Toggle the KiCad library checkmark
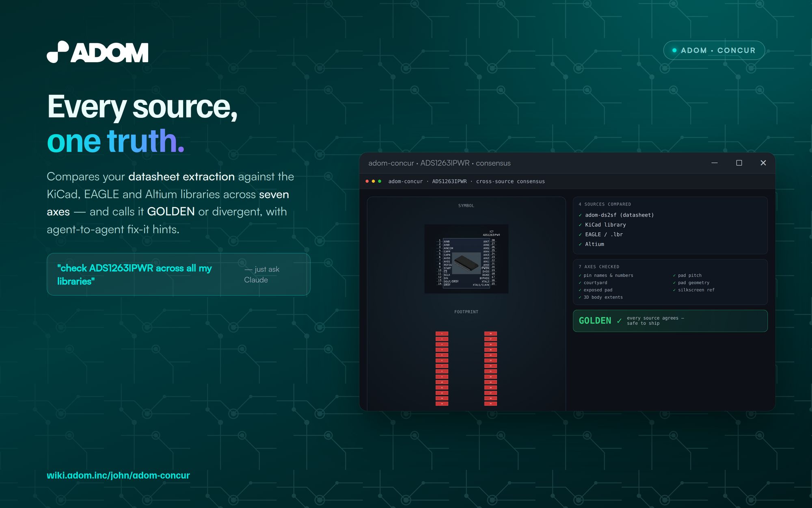The width and height of the screenshot is (812, 508). (580, 225)
